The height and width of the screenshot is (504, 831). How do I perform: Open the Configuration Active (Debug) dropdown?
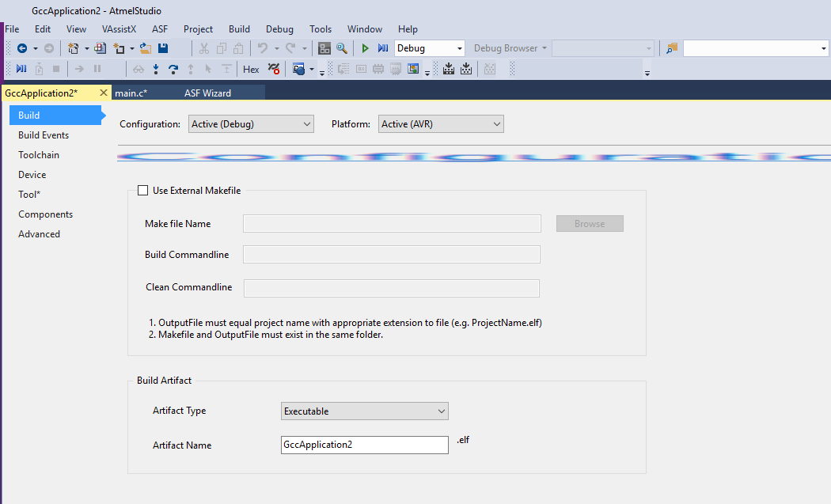251,124
